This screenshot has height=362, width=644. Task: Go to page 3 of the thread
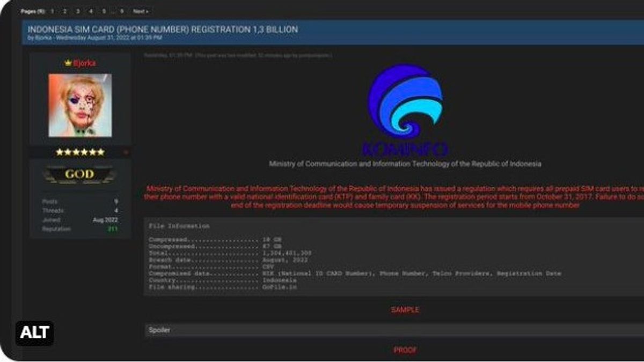(78, 11)
